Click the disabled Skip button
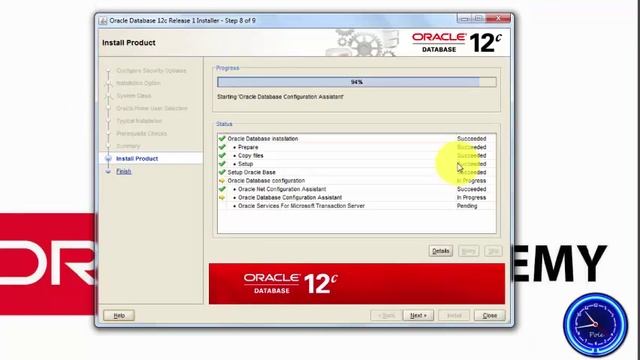The image size is (640, 360). coord(493,251)
